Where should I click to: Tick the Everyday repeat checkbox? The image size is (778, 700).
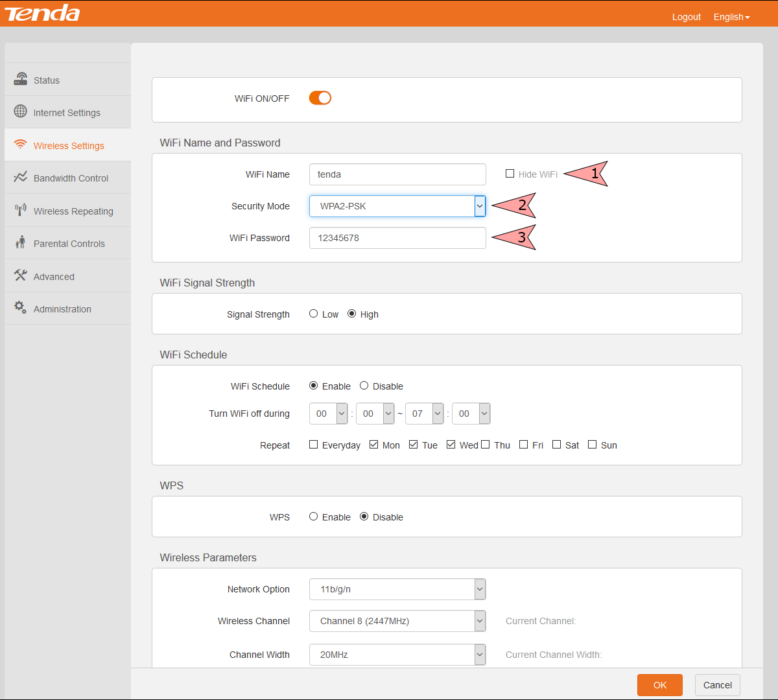pyautogui.click(x=314, y=445)
